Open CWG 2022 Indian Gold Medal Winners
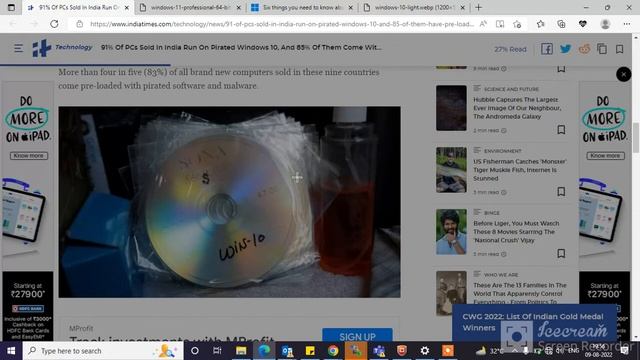 (532, 322)
